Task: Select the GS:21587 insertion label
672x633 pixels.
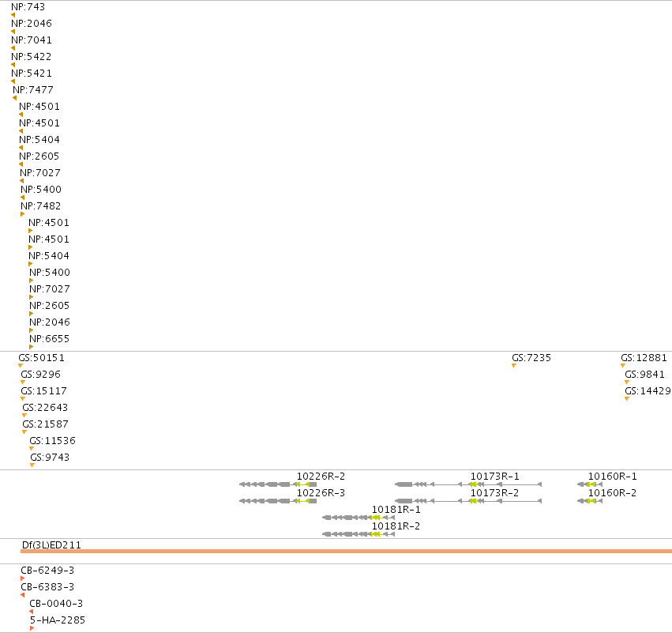Action: [x=45, y=424]
